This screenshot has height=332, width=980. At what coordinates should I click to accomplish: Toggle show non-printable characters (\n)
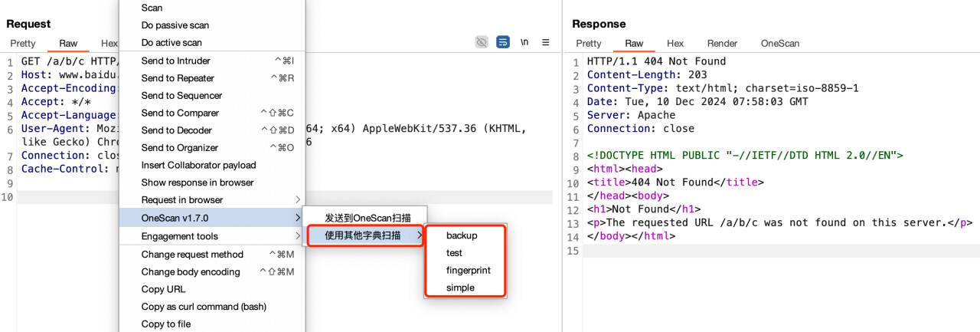click(524, 42)
